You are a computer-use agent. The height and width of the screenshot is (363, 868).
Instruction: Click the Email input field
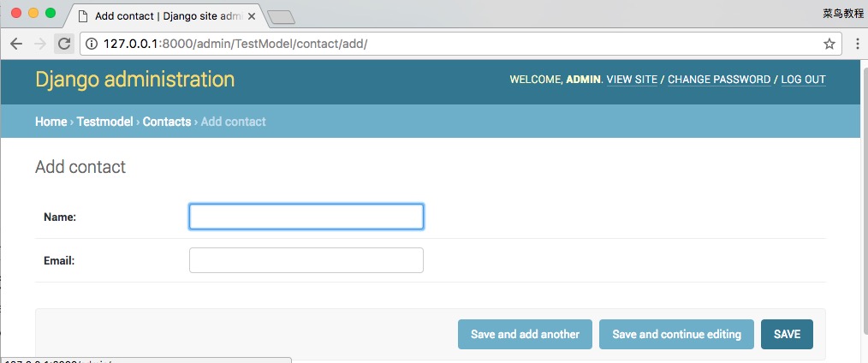306,260
